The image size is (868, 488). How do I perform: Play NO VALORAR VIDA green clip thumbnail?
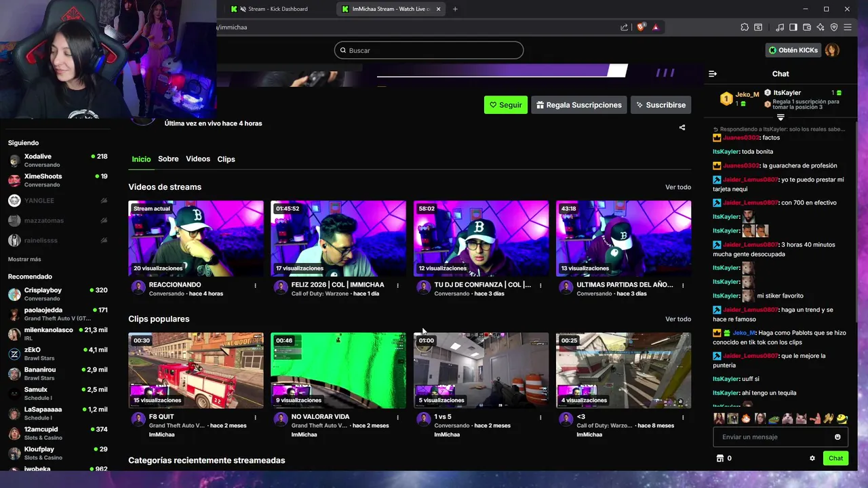(338, 370)
